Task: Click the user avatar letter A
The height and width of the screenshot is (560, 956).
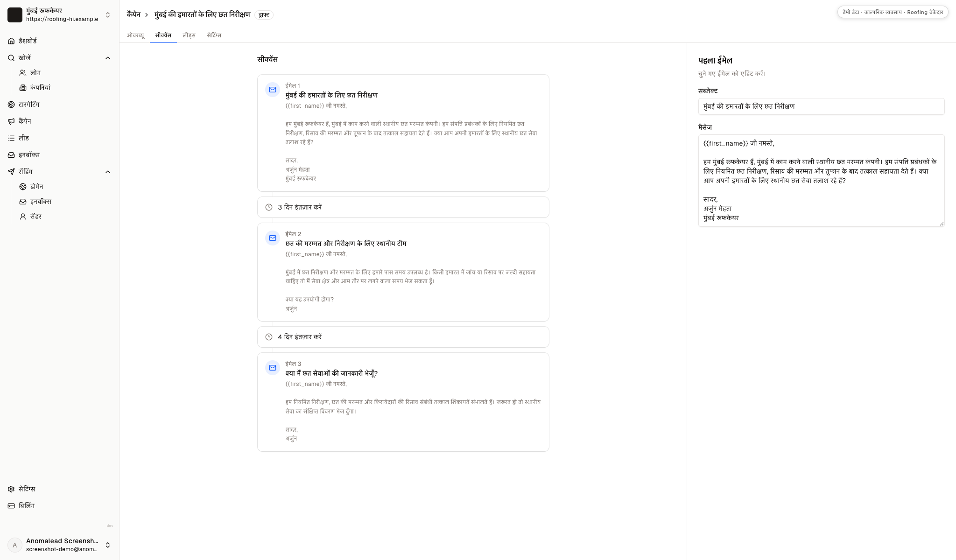Action: pos(15,545)
